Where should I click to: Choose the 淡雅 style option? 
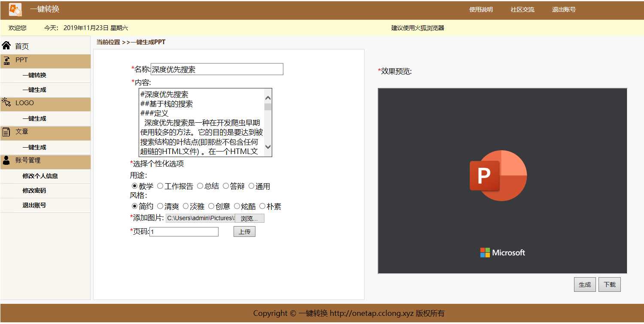(186, 206)
